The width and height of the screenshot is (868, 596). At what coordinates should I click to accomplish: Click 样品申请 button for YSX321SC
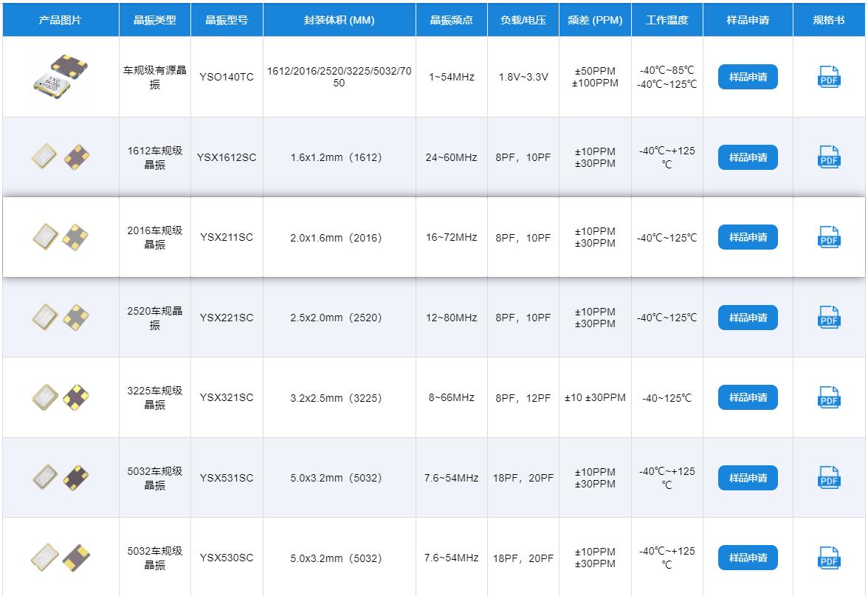pos(748,397)
